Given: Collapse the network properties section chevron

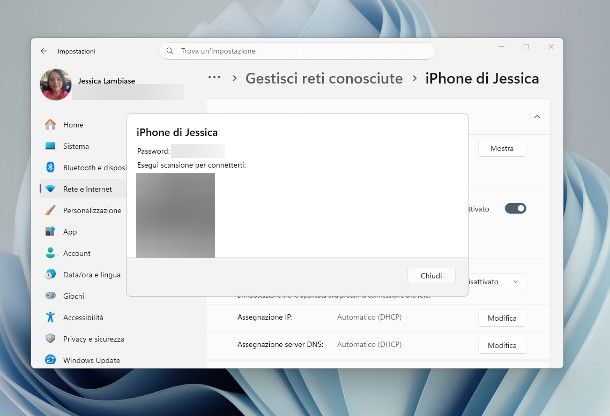Looking at the screenshot, I should 537,117.
